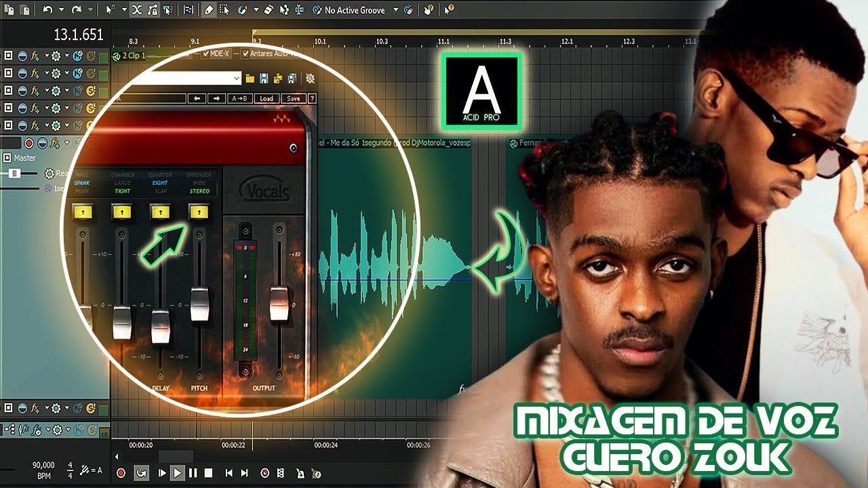Open the plugin preset dropdown

point(237,79)
